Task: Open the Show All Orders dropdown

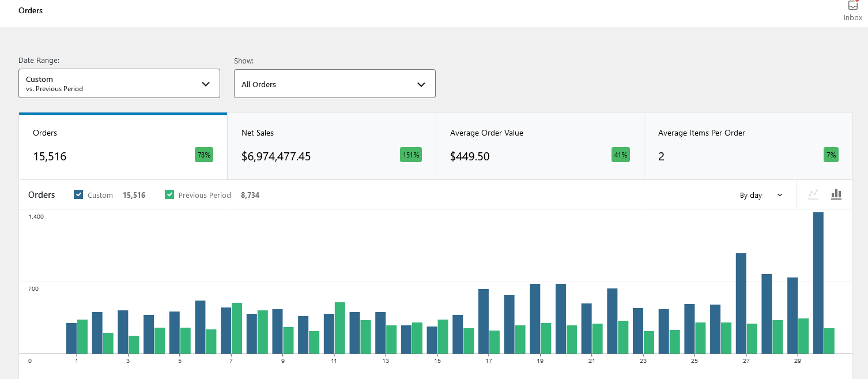Action: 334,84
